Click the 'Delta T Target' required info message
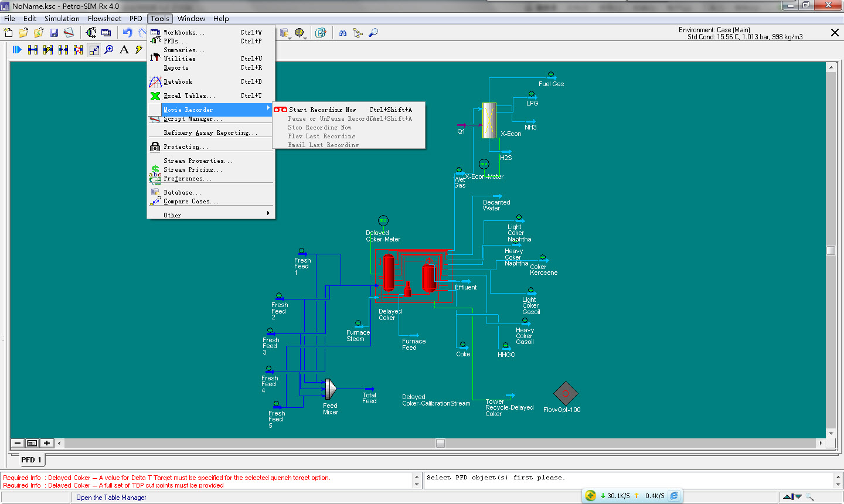The height and width of the screenshot is (504, 844). tap(166, 478)
